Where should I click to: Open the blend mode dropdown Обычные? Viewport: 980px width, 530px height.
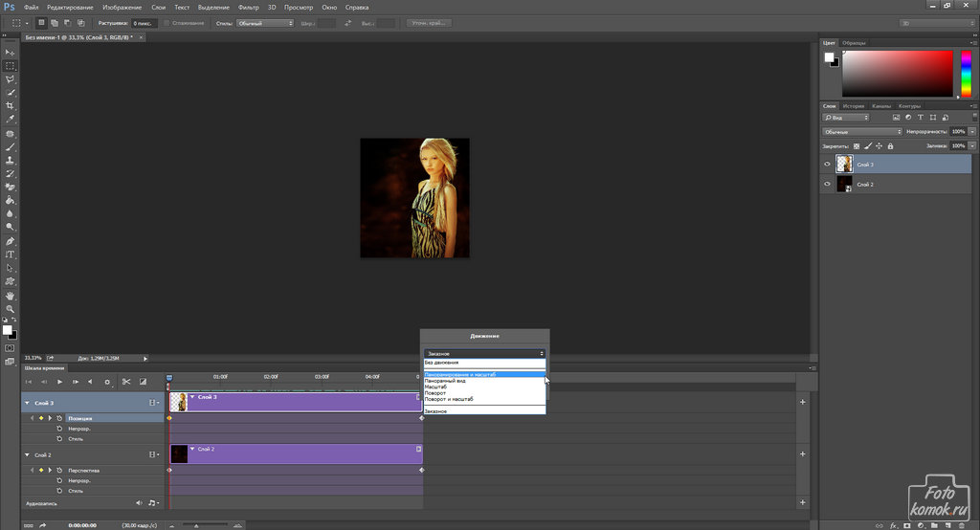pyautogui.click(x=861, y=131)
